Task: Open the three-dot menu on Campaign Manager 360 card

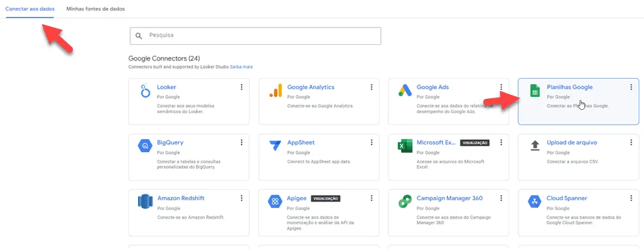Action: pyautogui.click(x=501, y=198)
